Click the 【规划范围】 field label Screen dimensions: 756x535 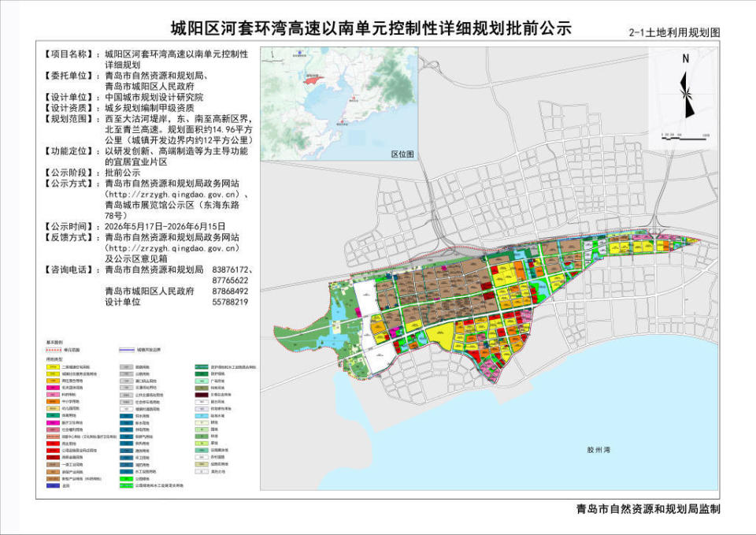coord(68,119)
